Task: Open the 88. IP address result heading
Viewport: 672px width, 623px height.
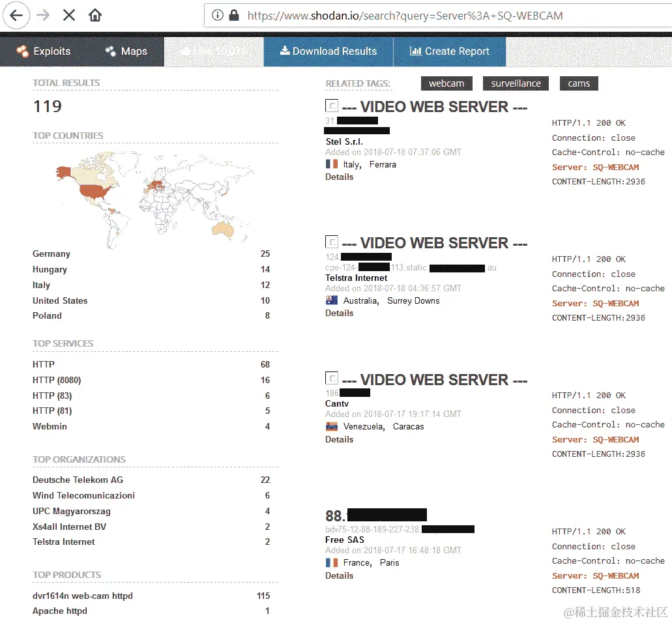Action: 376,515
